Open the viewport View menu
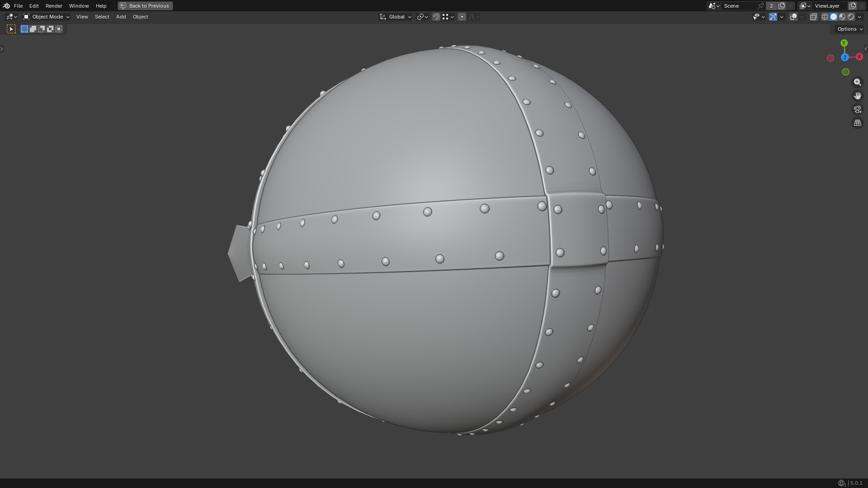868x488 pixels. [x=82, y=17]
